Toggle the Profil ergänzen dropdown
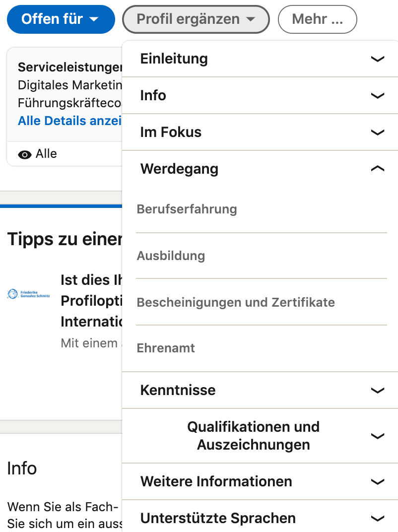 pyautogui.click(x=196, y=19)
